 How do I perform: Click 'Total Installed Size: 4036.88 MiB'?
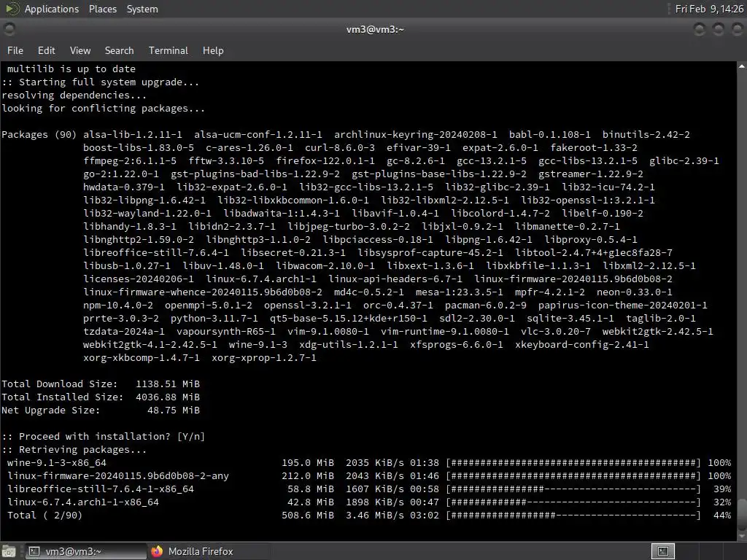tap(101, 397)
